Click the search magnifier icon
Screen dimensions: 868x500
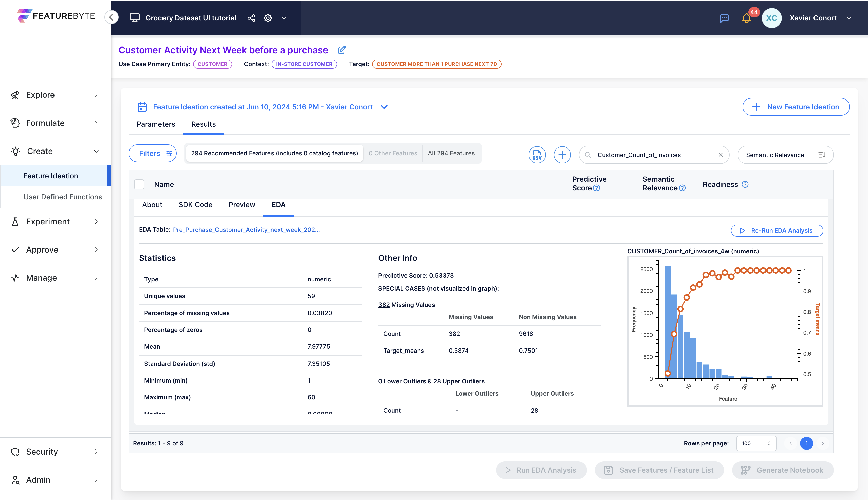pyautogui.click(x=588, y=155)
